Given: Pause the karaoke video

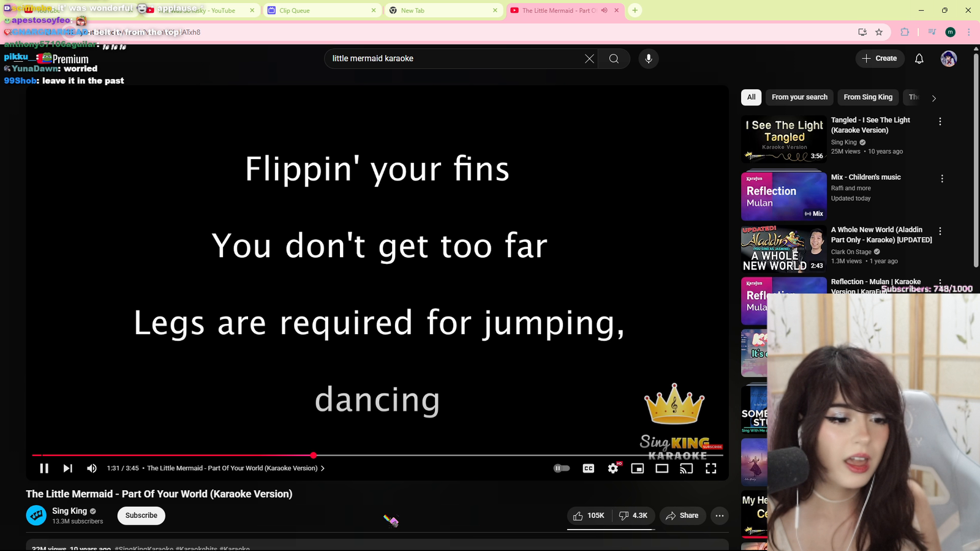Looking at the screenshot, I should click(44, 468).
